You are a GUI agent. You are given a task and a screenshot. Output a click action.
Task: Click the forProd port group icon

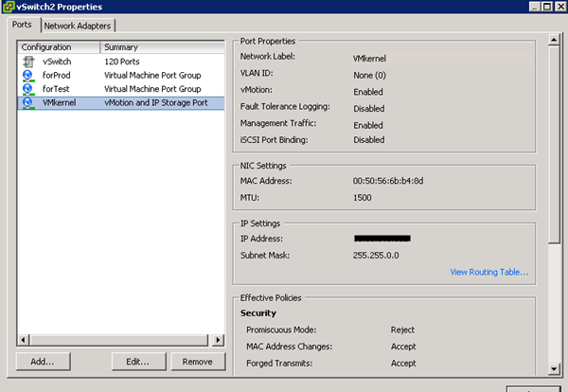27,75
